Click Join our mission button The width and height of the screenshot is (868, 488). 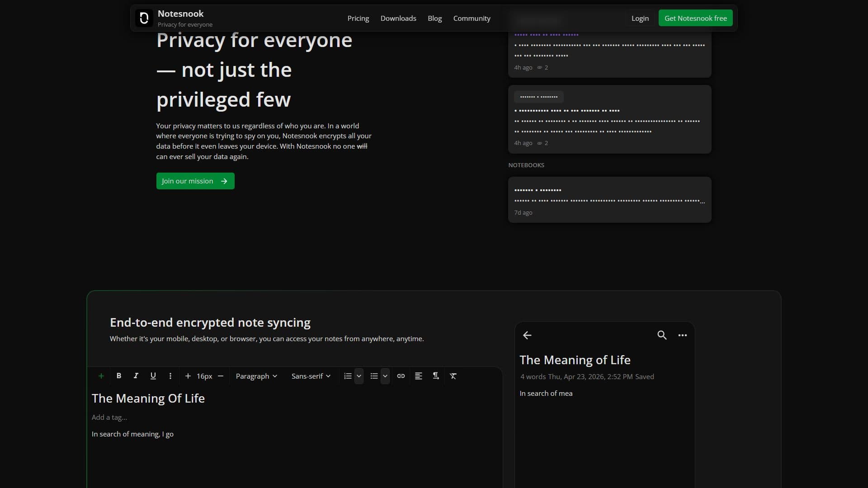195,181
